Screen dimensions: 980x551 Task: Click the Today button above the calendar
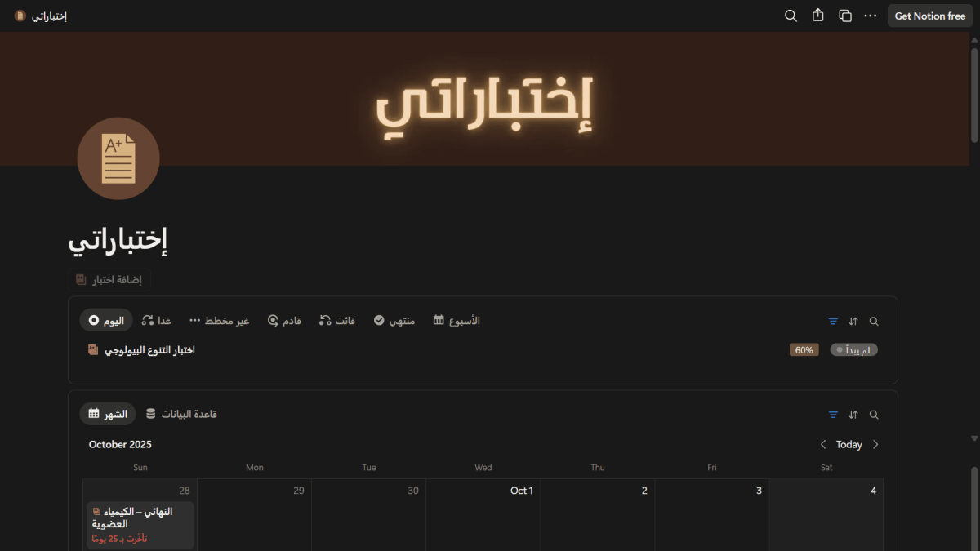(x=849, y=444)
